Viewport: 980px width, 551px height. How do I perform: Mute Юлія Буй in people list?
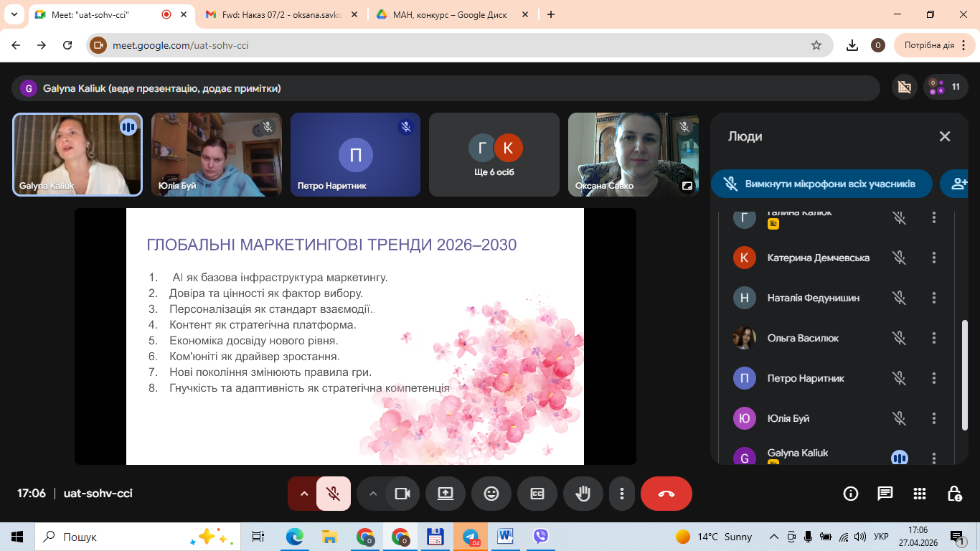(x=899, y=418)
